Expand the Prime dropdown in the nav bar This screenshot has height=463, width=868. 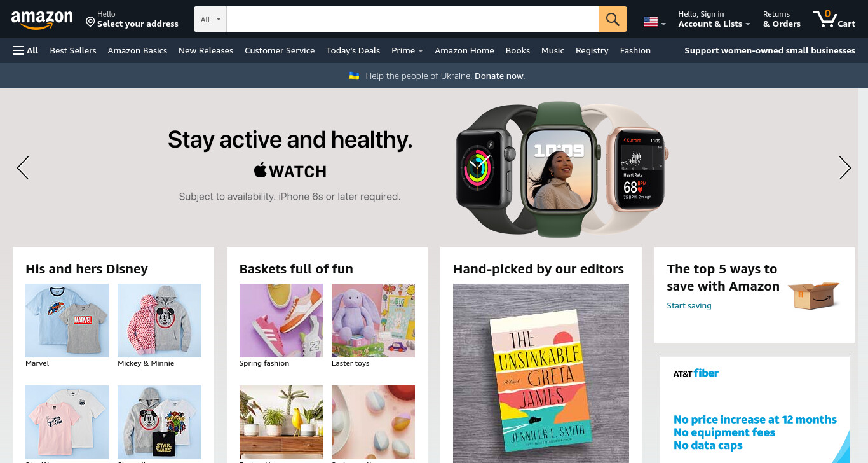407,50
